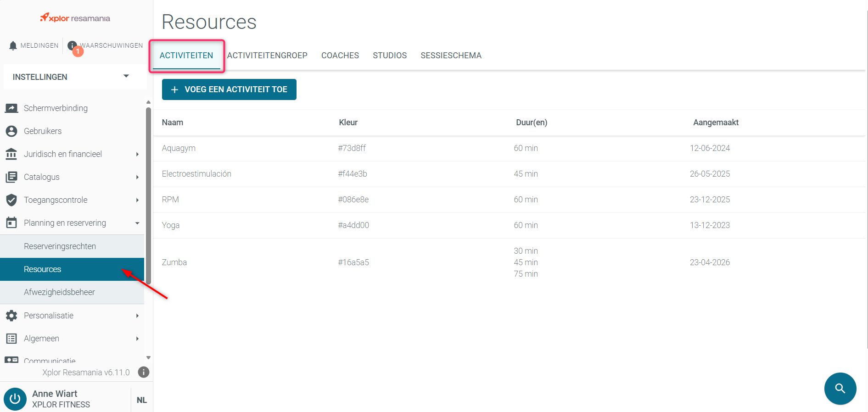Click the Algemeen list icon
Viewport: 868px width, 412px height.
11,339
